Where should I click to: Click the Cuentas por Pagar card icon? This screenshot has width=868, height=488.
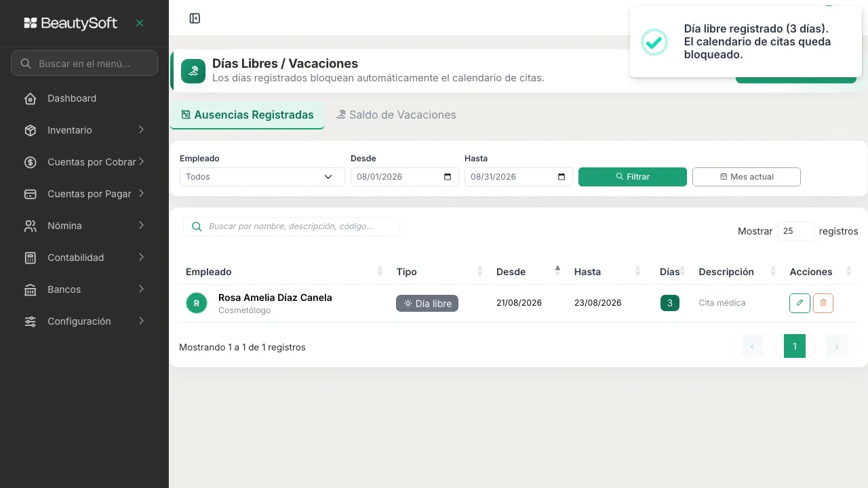click(31, 194)
